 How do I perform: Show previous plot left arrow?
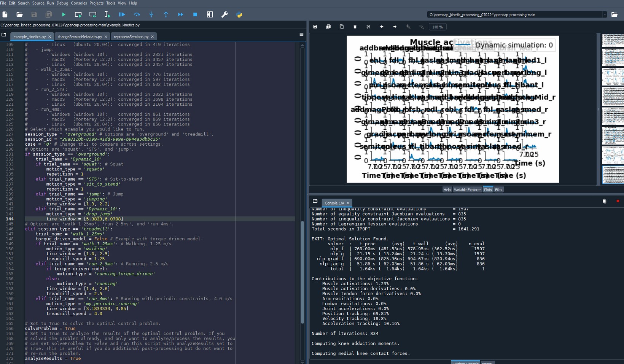click(x=382, y=27)
